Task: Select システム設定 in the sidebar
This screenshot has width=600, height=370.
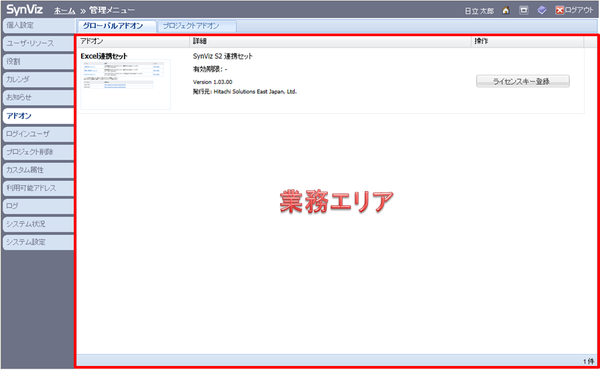Action: (38, 242)
